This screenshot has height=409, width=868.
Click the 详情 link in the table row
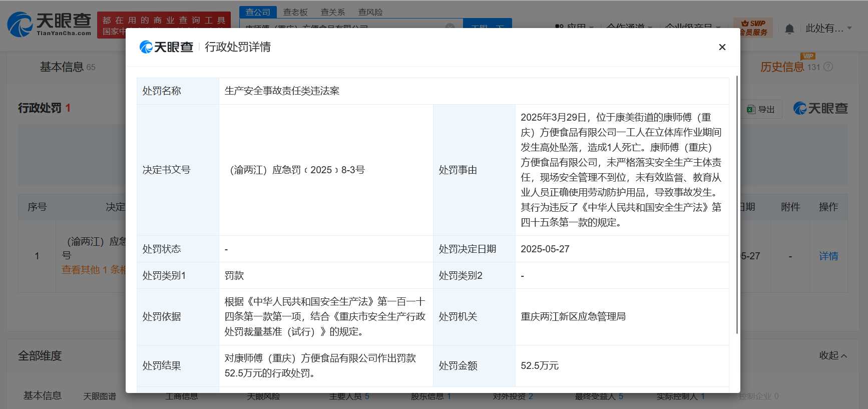[x=828, y=256]
